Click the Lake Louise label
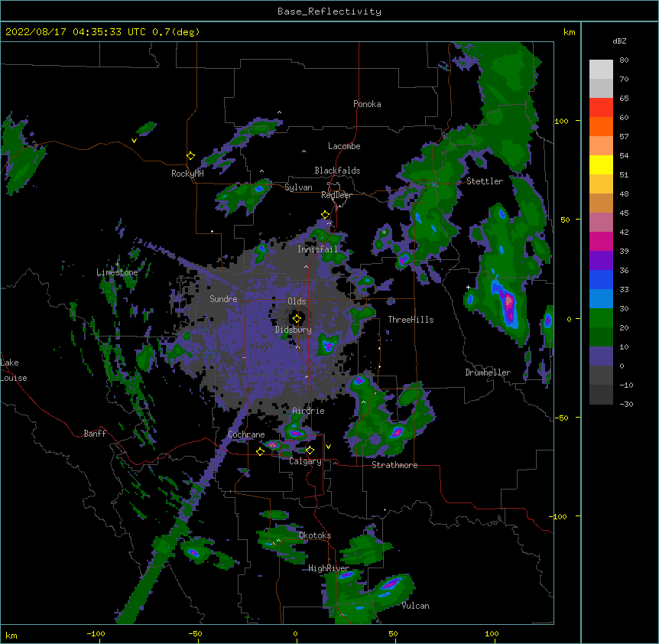The width and height of the screenshot is (659, 644). coord(14,370)
